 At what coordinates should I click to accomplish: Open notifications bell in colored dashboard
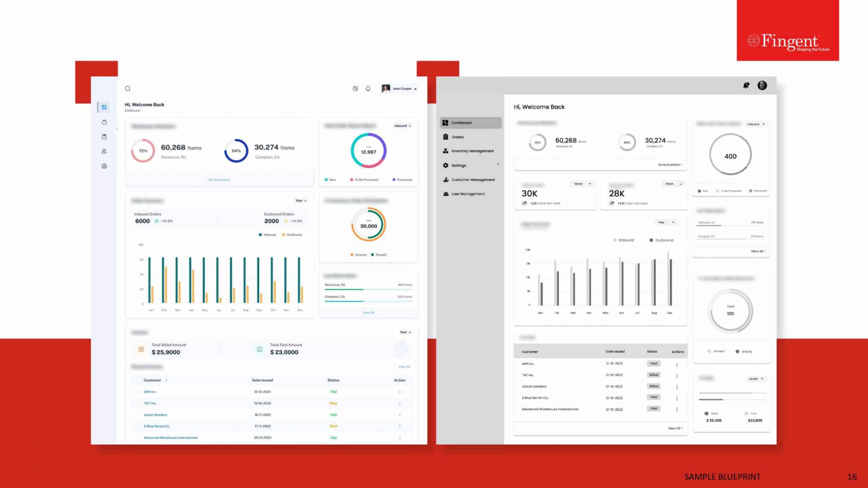coord(368,89)
